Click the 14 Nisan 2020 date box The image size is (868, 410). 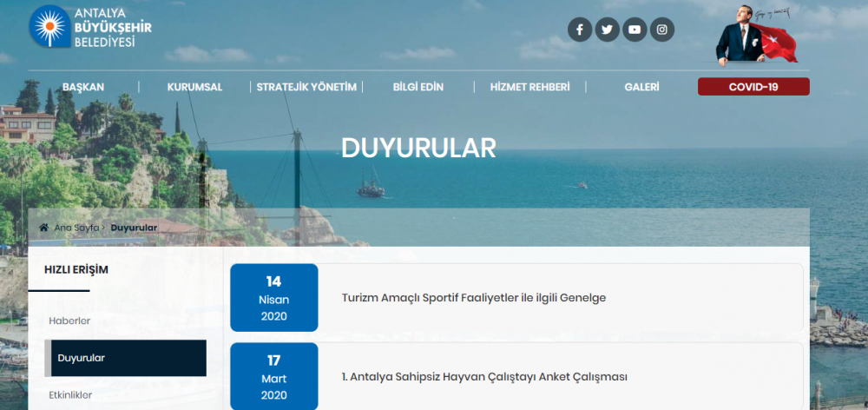[x=274, y=298]
